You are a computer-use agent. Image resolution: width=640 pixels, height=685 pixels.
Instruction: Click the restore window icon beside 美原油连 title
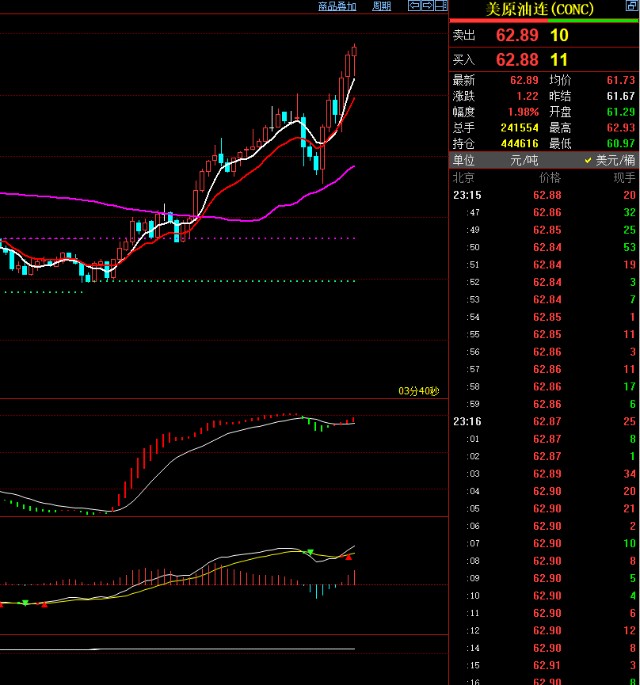[x=630, y=9]
